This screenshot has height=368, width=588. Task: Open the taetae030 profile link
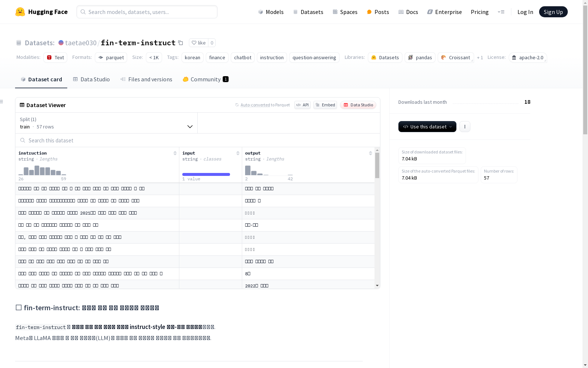81,43
